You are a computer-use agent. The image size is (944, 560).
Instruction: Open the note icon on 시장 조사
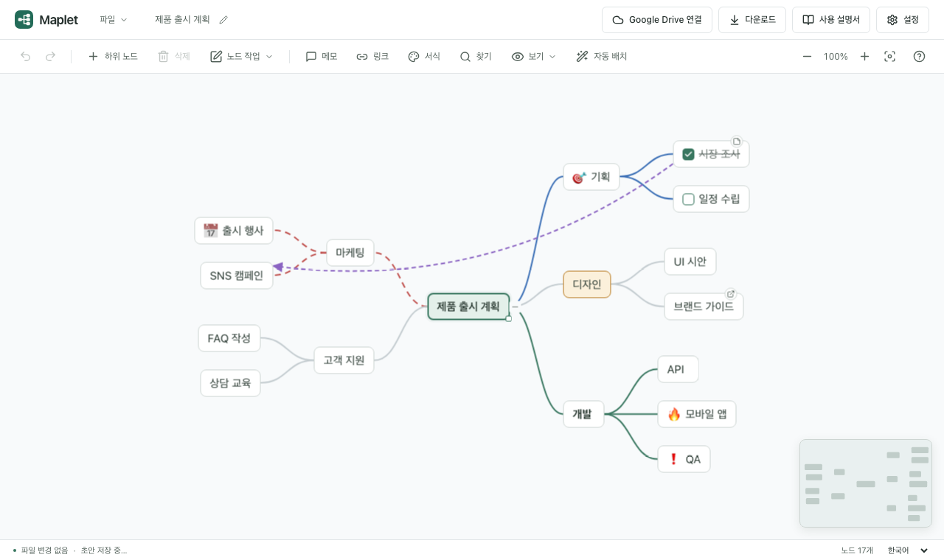coord(736,141)
